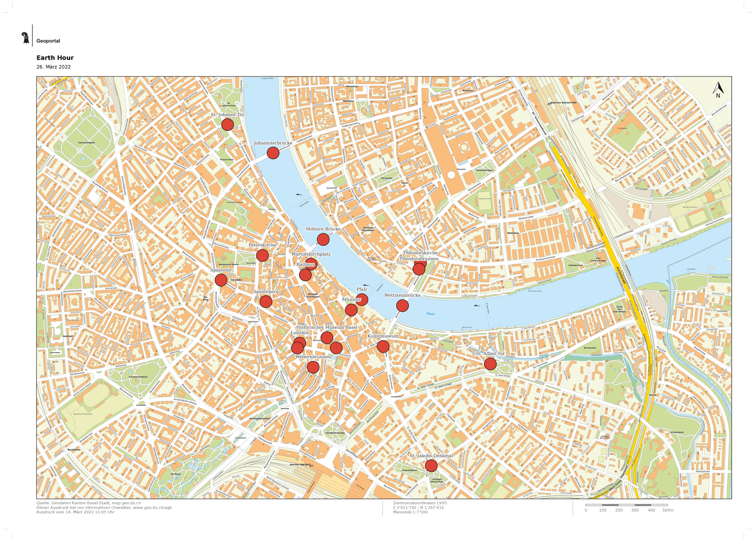This screenshot has width=756, height=541.
Task: Click the Wettsteinbrücke red marker
Action: 402,306
